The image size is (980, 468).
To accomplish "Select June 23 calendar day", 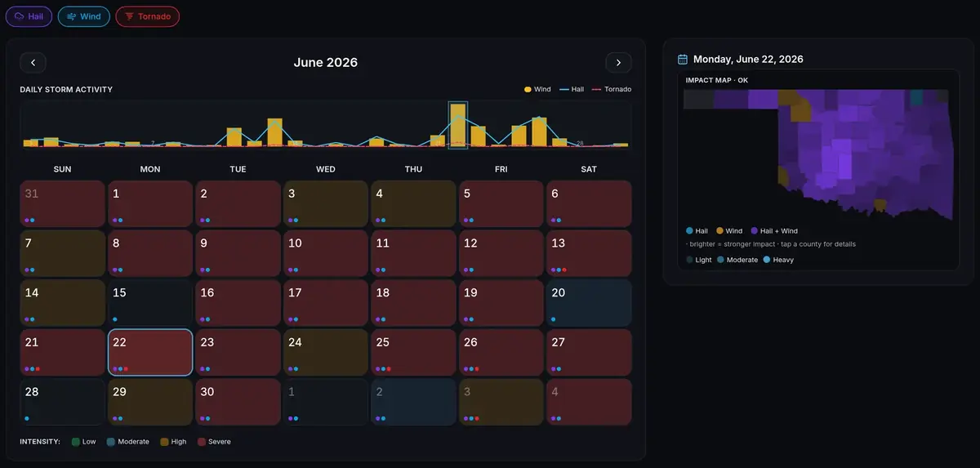I will [x=238, y=352].
